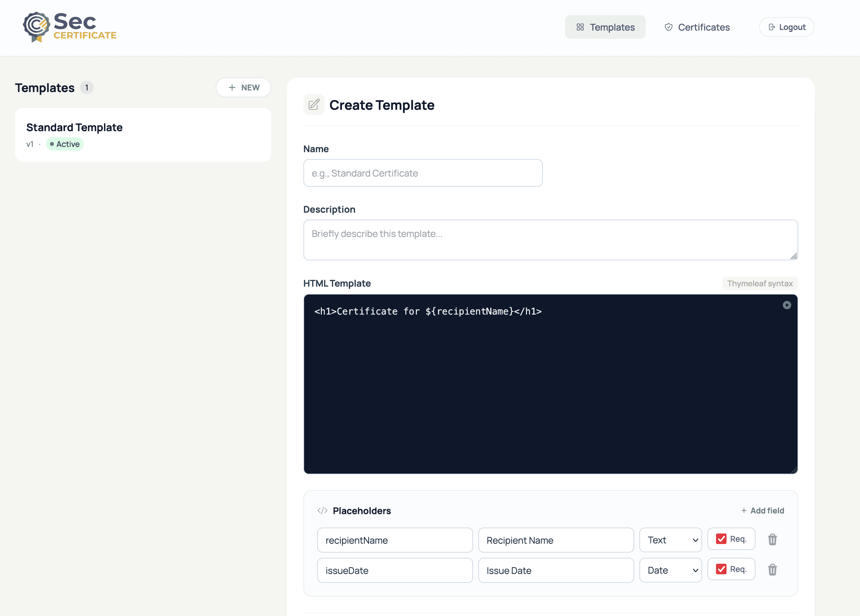Open the Text type dropdown for recipientName

tap(670, 540)
